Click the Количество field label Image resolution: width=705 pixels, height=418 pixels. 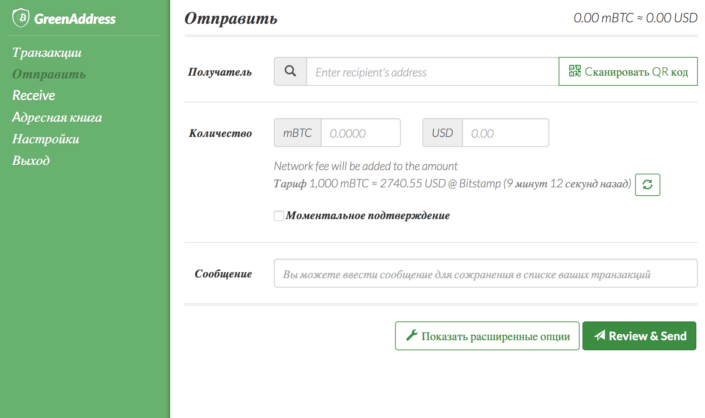point(220,133)
